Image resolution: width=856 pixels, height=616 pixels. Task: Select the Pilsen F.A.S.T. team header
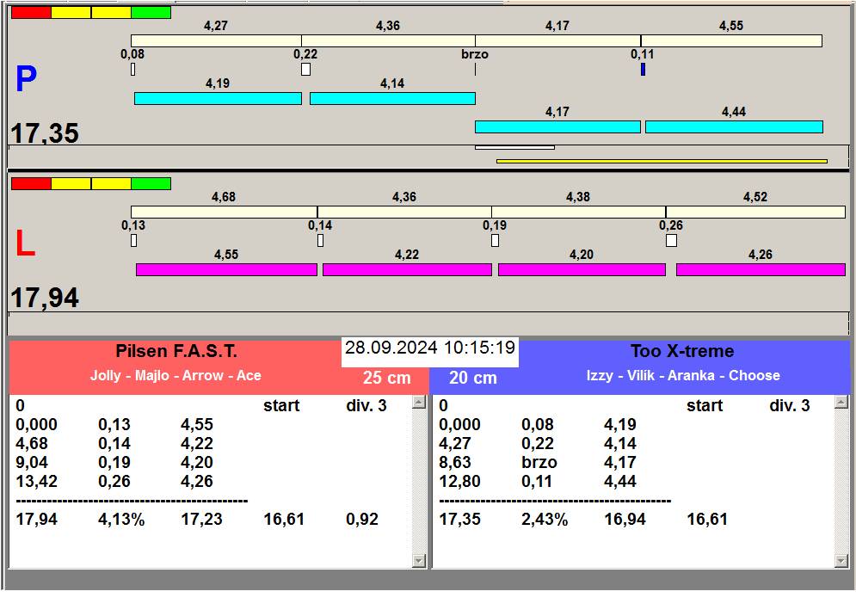pos(176,352)
